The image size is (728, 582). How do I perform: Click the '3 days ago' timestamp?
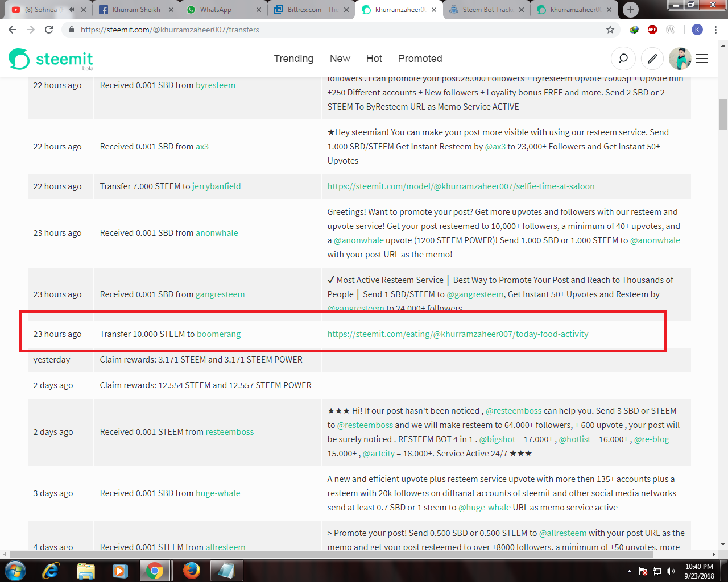click(53, 493)
